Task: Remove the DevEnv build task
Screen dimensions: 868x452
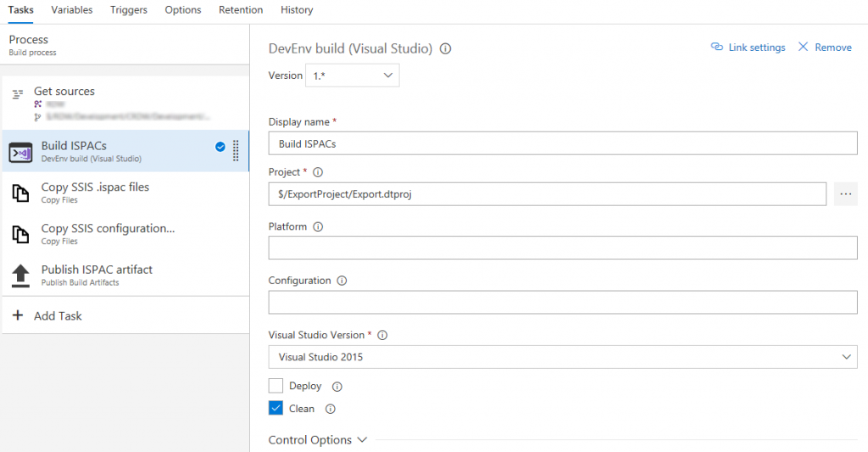Action: pyautogui.click(x=825, y=47)
